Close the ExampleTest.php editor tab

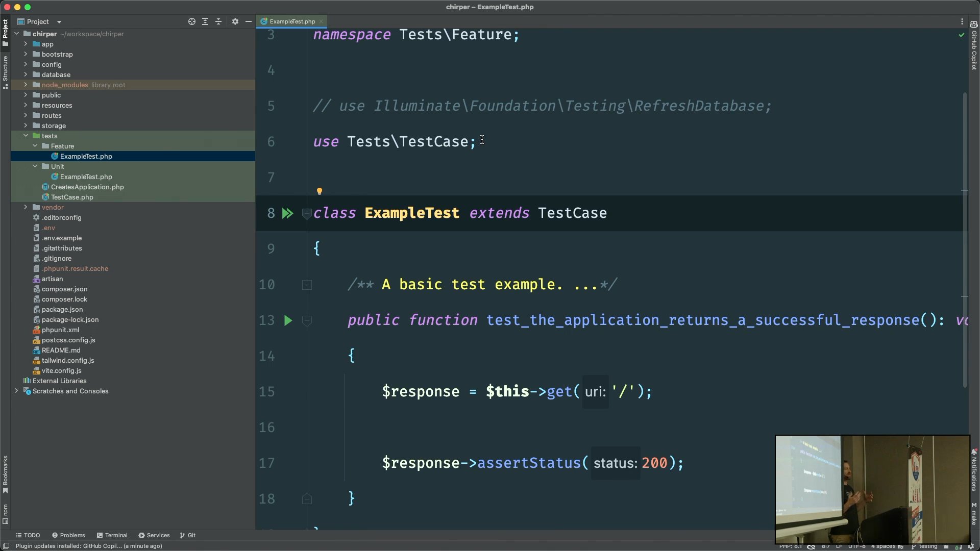tap(321, 21)
